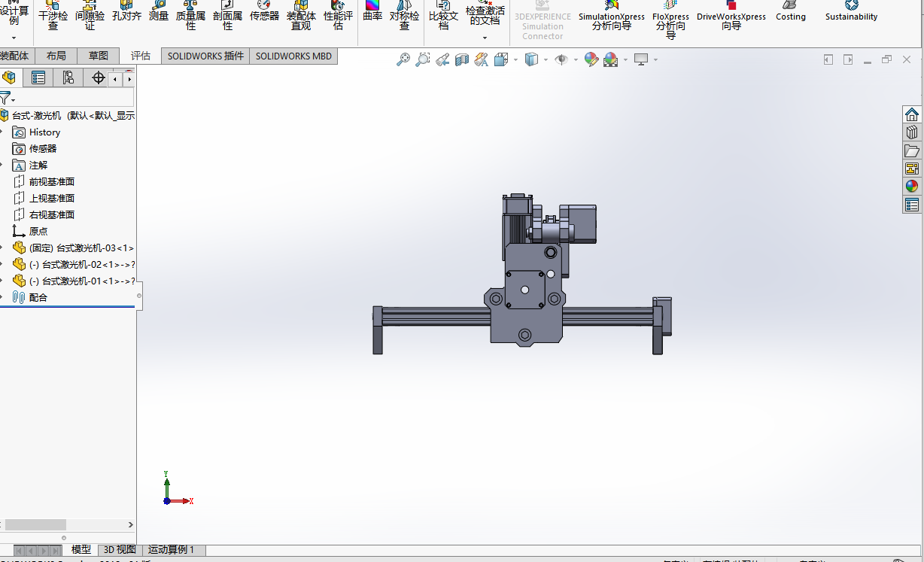Open the Edit Appearance color ball icon
The height and width of the screenshot is (562, 924).
(591, 59)
